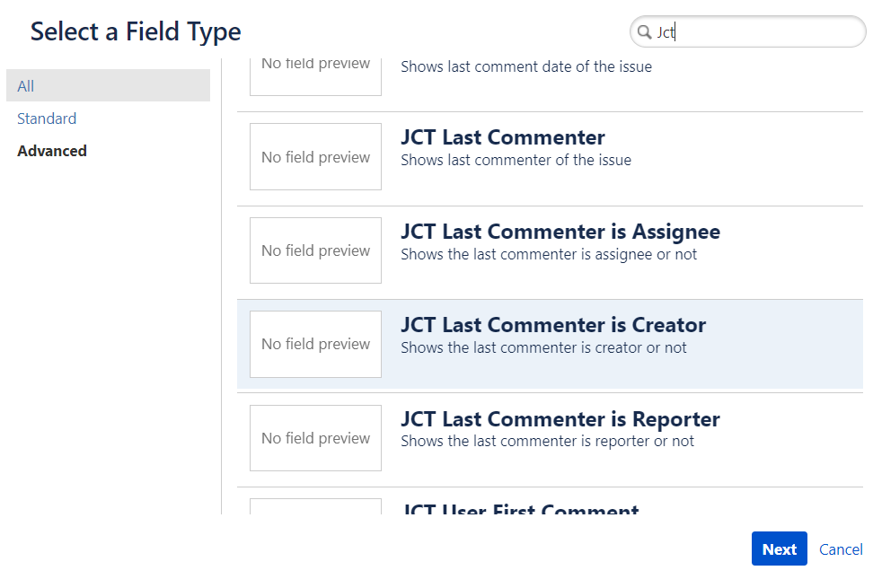Image resolution: width=873 pixels, height=588 pixels.
Task: Switch to the Advanced category
Action: pos(52,151)
